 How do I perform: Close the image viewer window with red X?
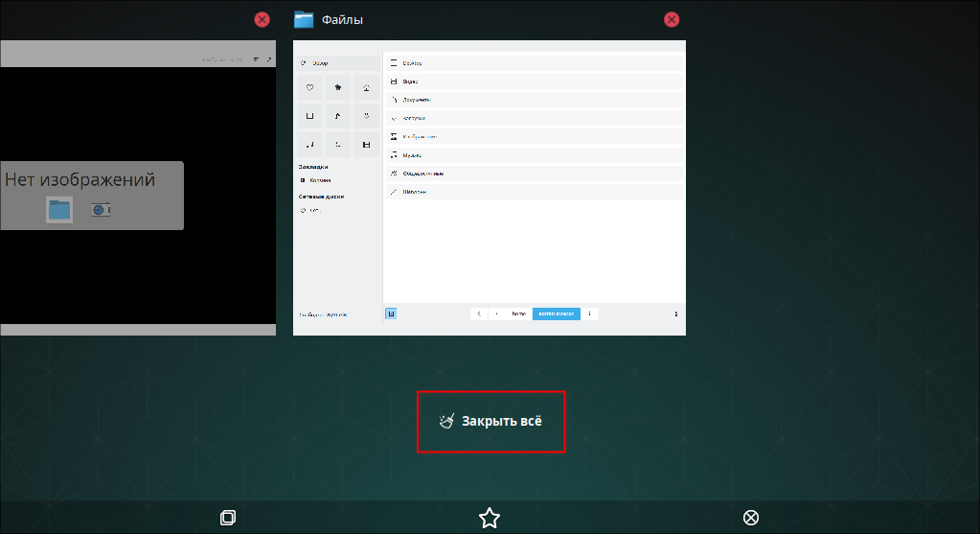click(x=262, y=19)
